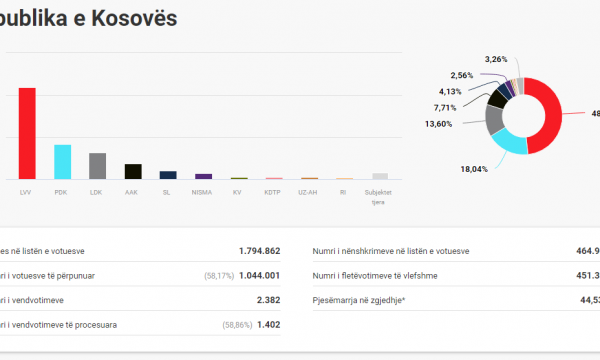Viewport: 600px width, 360px height.
Task: Select the black AAK bar
Action: tap(133, 171)
